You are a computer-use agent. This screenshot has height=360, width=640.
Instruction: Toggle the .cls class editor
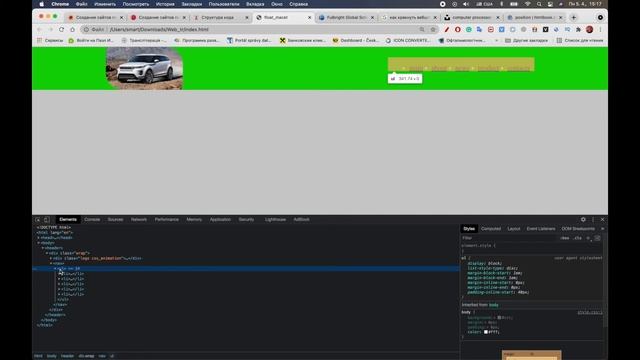[x=578, y=238]
